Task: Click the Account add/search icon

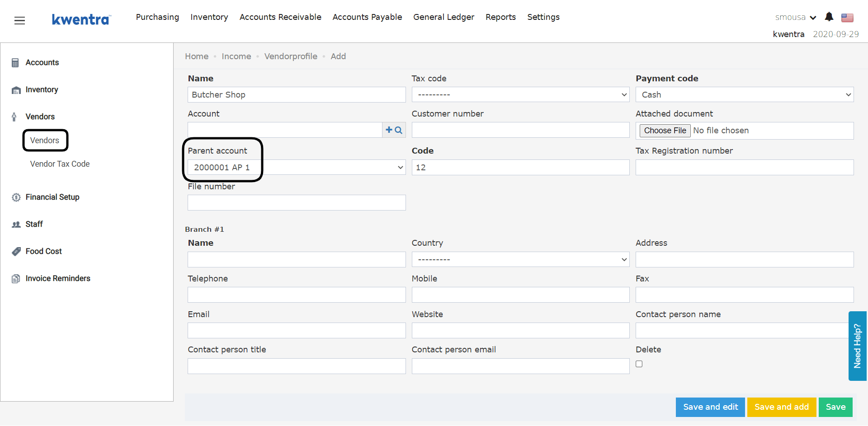Action: 394,130
